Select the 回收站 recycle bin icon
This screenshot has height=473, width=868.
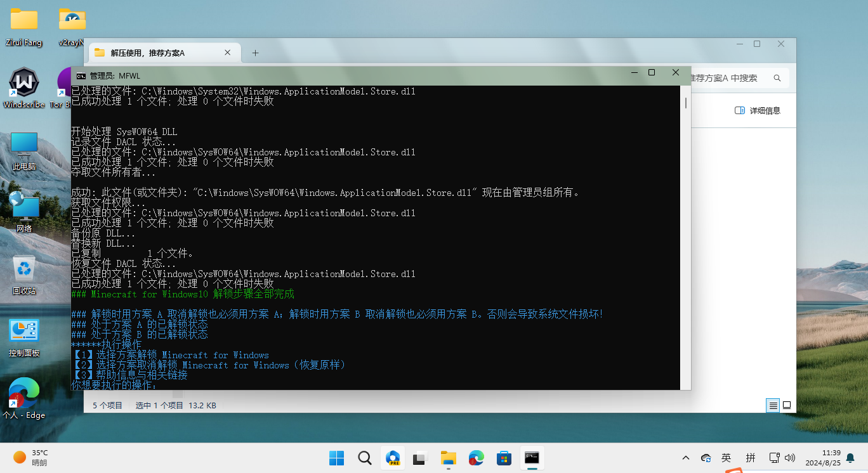24,276
